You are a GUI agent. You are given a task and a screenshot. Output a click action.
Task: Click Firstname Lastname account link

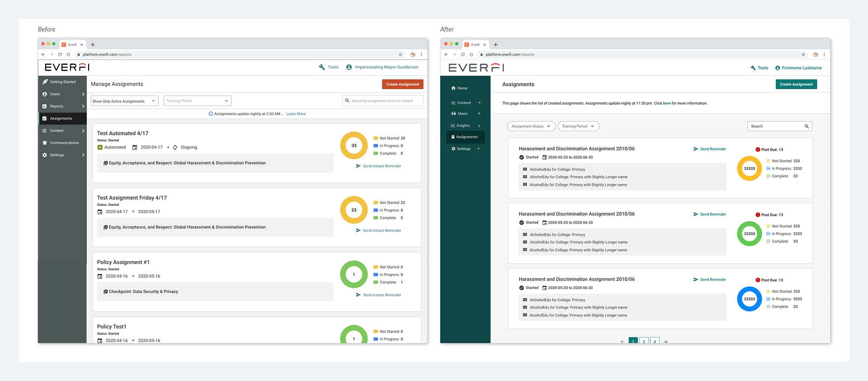point(798,68)
